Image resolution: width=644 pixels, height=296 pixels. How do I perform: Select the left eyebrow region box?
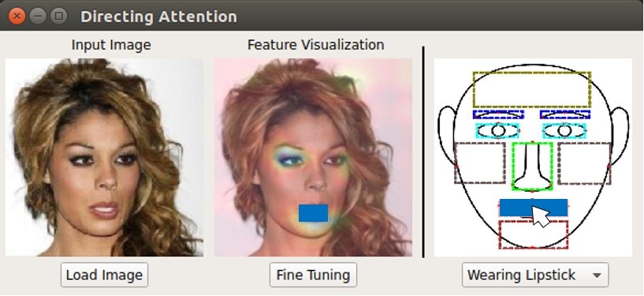click(x=498, y=114)
